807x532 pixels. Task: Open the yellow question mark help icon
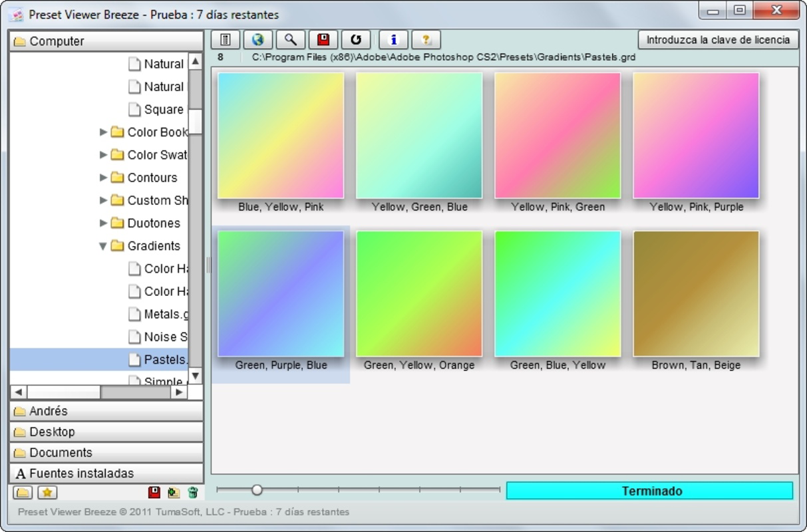pyautogui.click(x=426, y=40)
